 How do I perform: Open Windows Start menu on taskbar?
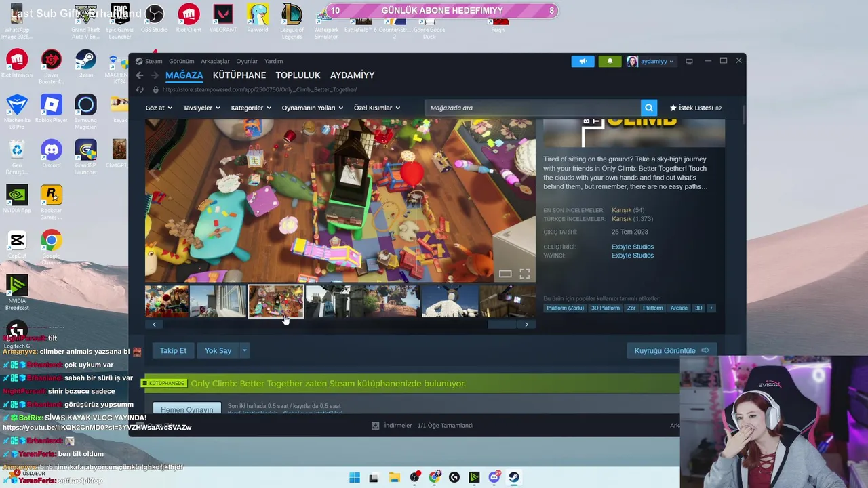pyautogui.click(x=355, y=477)
